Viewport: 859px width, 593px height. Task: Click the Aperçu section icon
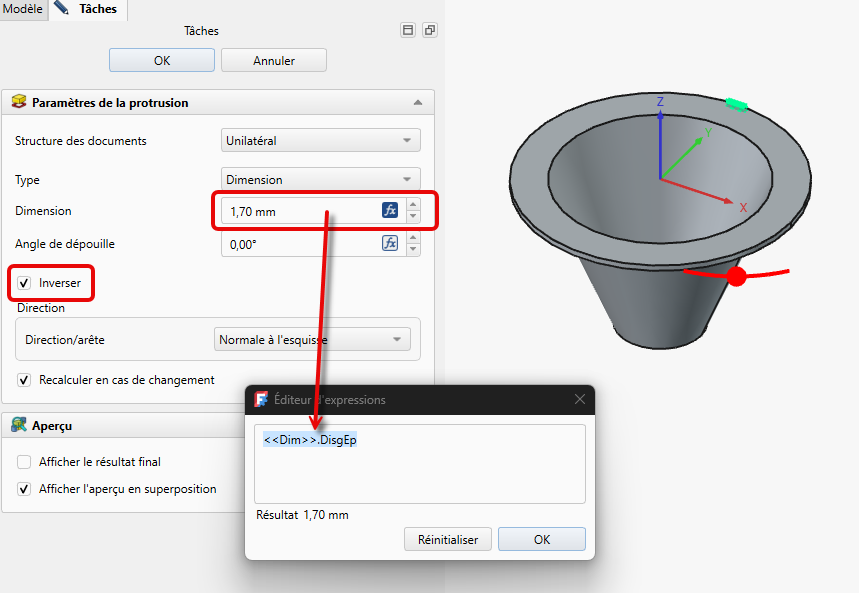click(19, 425)
